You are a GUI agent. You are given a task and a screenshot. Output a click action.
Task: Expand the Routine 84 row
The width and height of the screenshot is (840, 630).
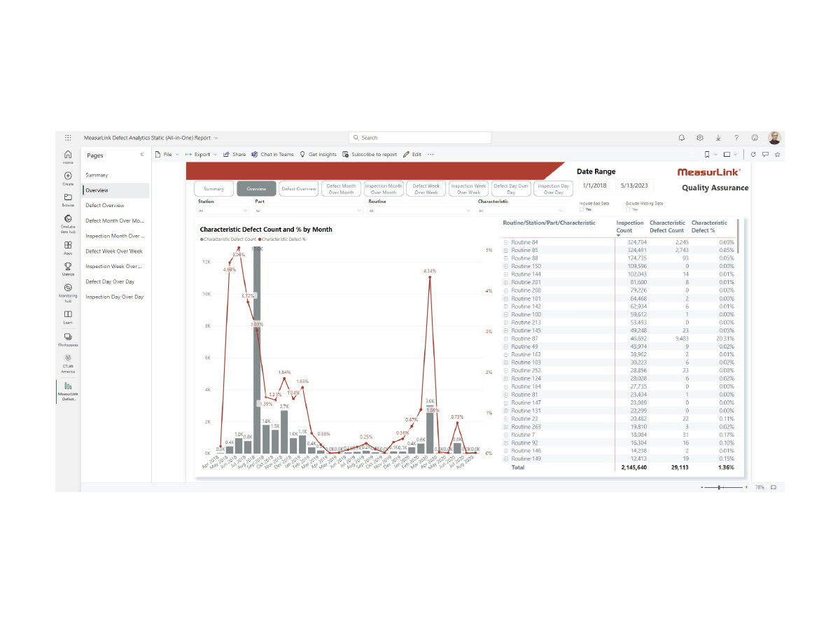tap(506, 242)
